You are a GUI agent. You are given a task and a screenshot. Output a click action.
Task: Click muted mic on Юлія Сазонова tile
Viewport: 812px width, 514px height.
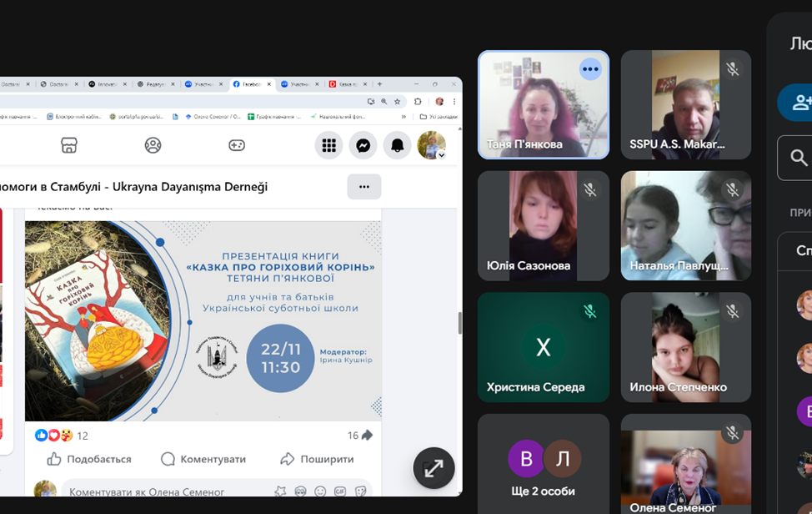590,190
